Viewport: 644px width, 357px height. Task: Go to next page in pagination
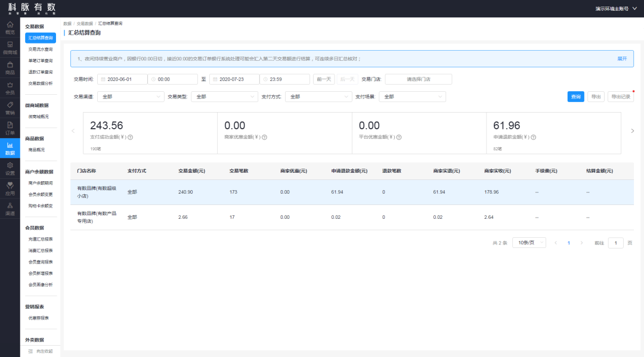pyautogui.click(x=581, y=243)
